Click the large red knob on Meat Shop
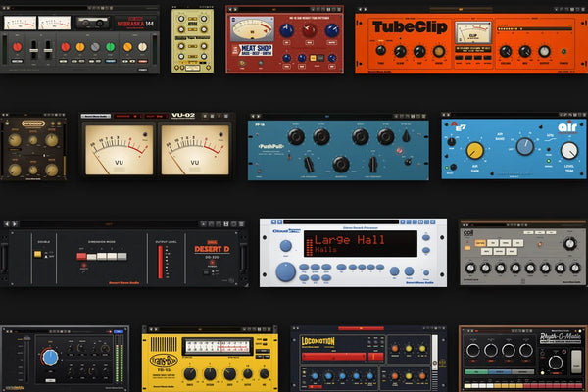The width and height of the screenshot is (588, 392). [309, 30]
